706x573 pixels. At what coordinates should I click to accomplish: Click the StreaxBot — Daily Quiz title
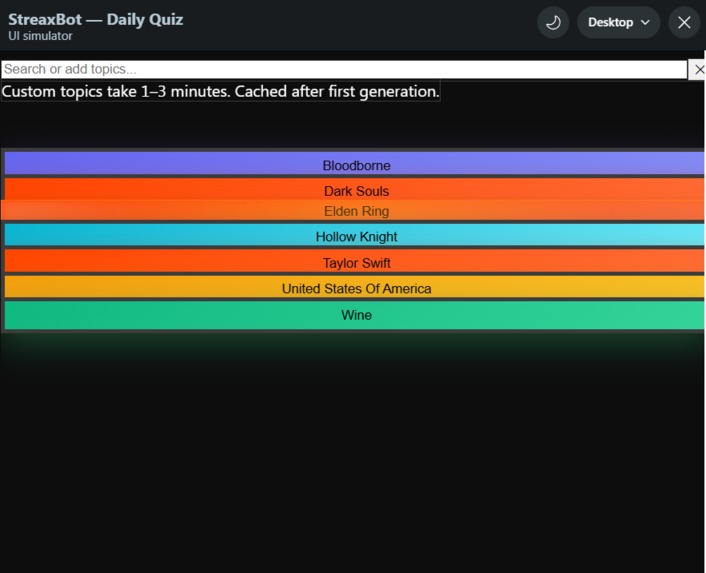[x=95, y=19]
